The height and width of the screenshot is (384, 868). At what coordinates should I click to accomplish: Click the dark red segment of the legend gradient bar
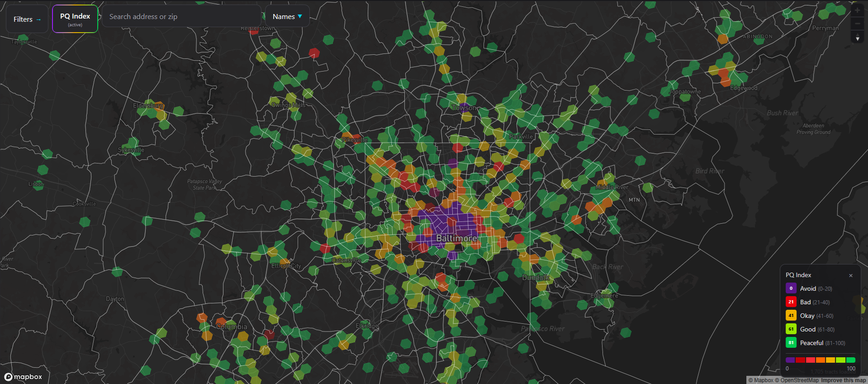(x=801, y=360)
